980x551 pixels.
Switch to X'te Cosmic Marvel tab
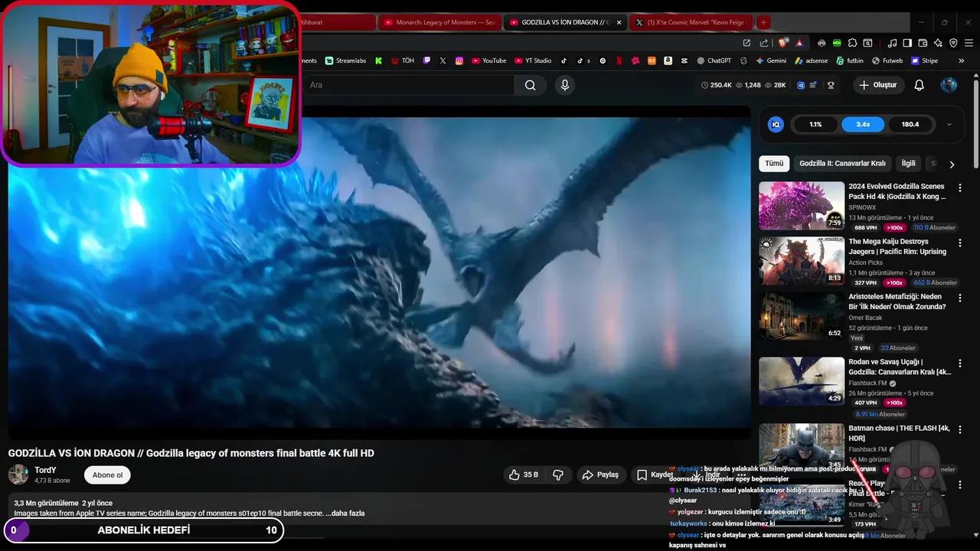click(689, 22)
